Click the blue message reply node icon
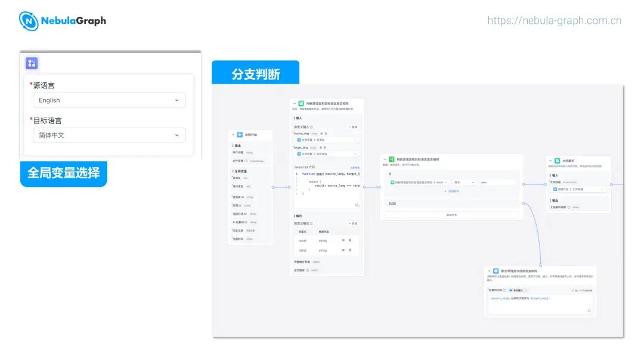This screenshot has height=363, width=644. point(496,271)
